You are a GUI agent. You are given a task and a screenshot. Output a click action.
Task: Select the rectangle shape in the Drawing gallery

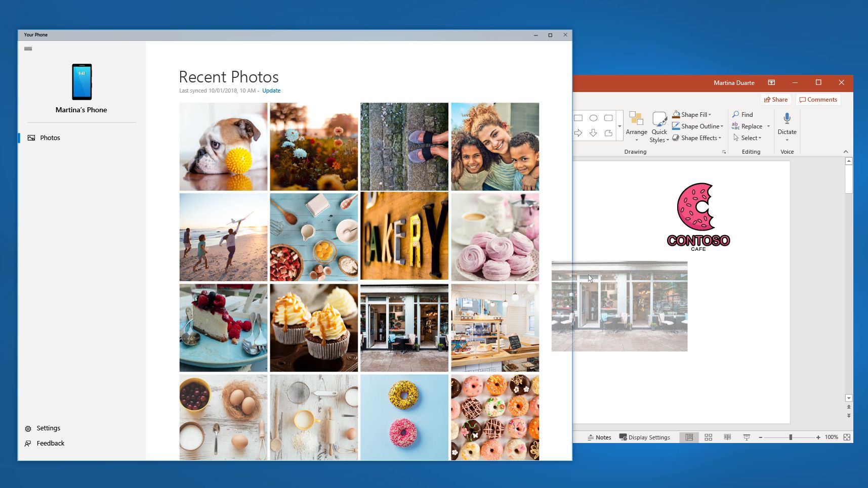[578, 117]
